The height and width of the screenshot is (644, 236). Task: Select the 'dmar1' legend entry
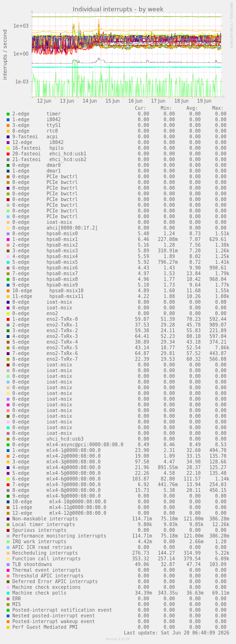click(54, 171)
